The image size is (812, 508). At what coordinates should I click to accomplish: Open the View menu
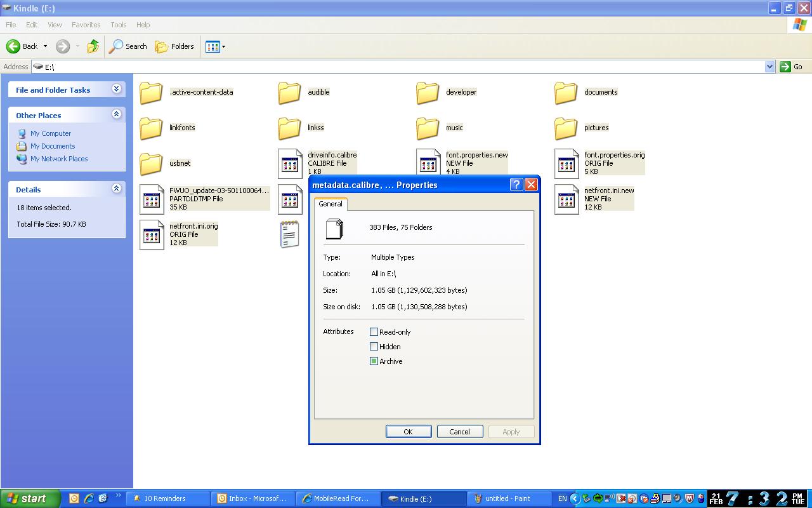pyautogui.click(x=55, y=25)
